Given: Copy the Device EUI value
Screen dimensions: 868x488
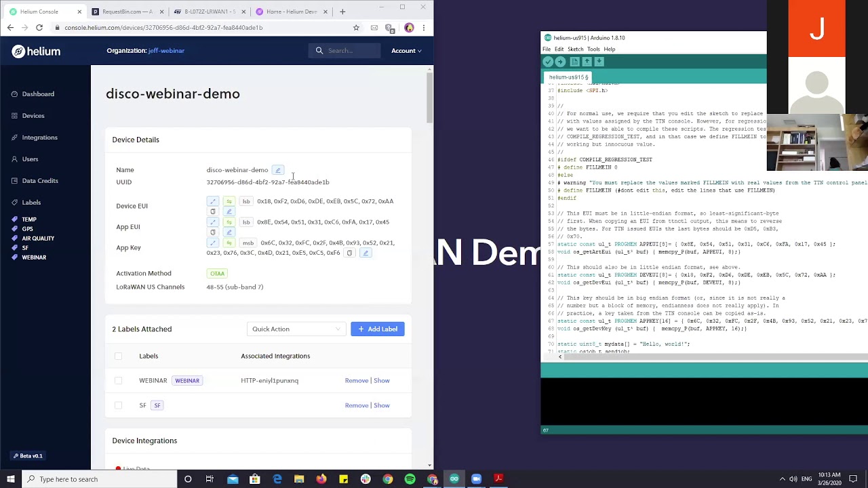Looking at the screenshot, I should (213, 211).
